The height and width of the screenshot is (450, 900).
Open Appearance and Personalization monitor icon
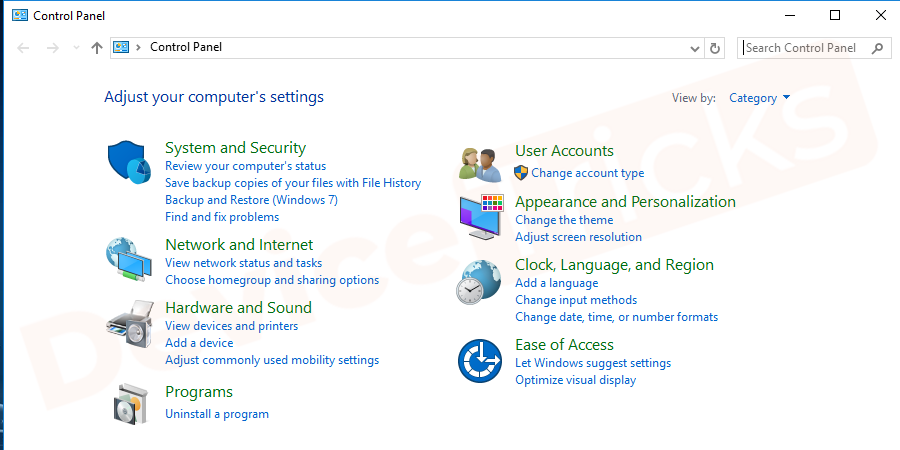pyautogui.click(x=481, y=217)
